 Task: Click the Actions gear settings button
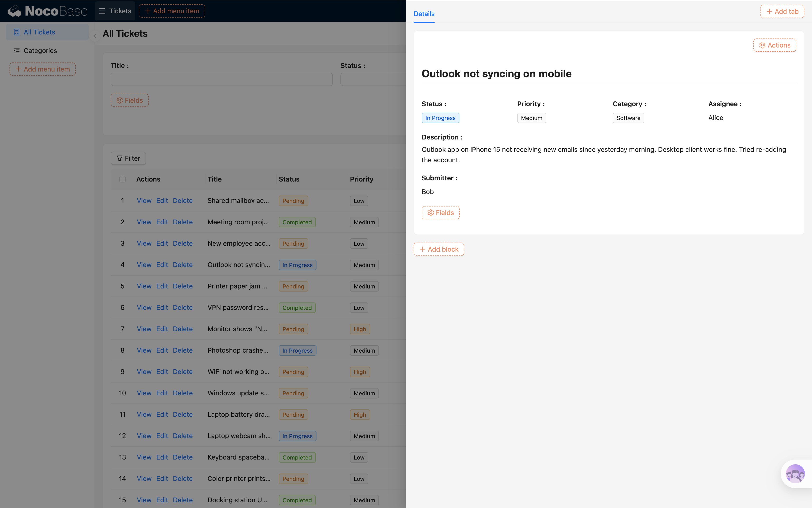point(774,45)
